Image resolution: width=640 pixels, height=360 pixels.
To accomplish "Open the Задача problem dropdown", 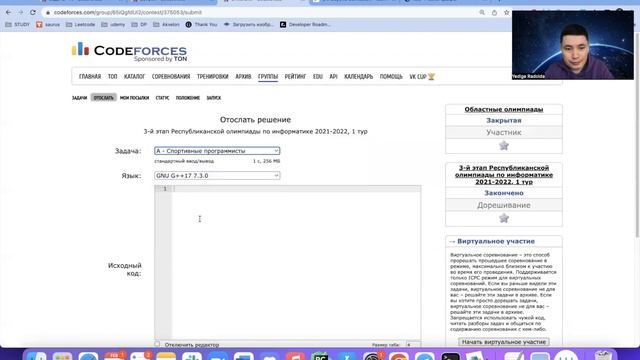I will (217, 151).
